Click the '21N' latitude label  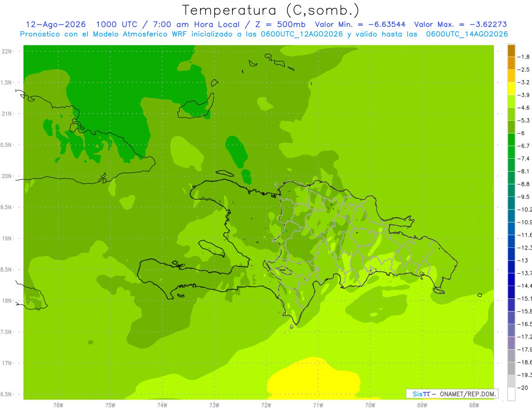[x=7, y=114]
